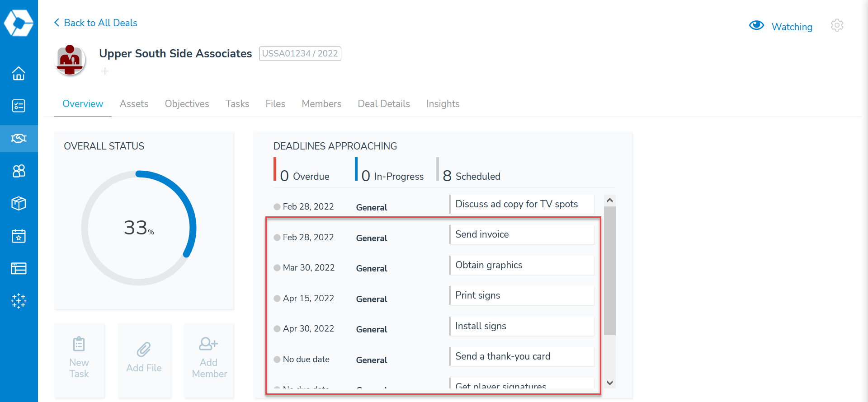Open the Send a thank-you card task
868x402 pixels.
[x=522, y=356]
